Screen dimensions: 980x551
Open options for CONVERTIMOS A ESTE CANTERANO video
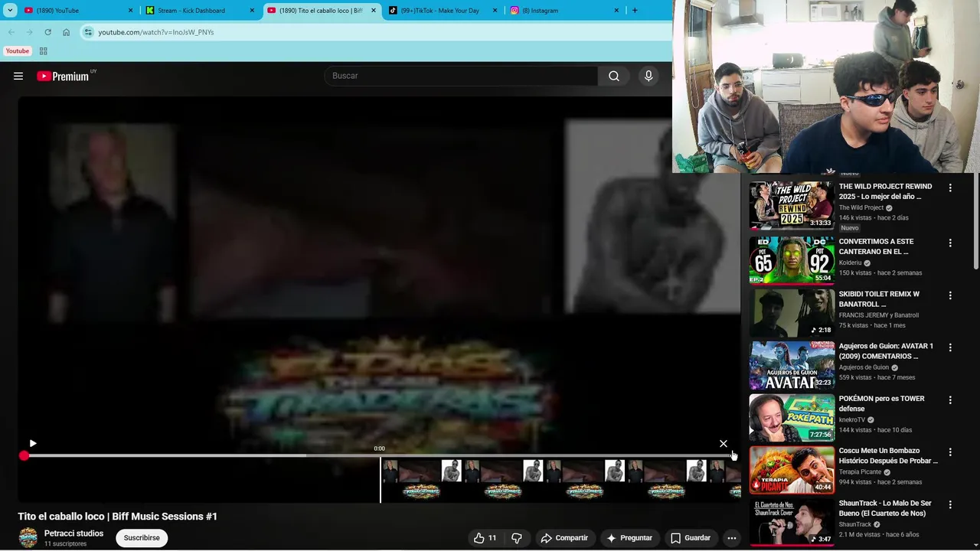[x=950, y=243]
